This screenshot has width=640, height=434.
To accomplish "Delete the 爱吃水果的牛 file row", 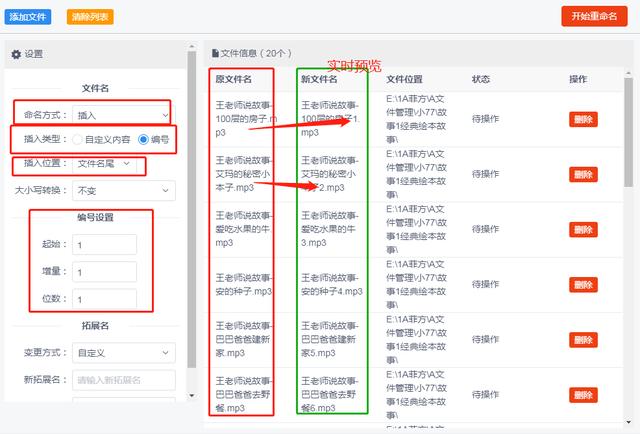I will (583, 231).
